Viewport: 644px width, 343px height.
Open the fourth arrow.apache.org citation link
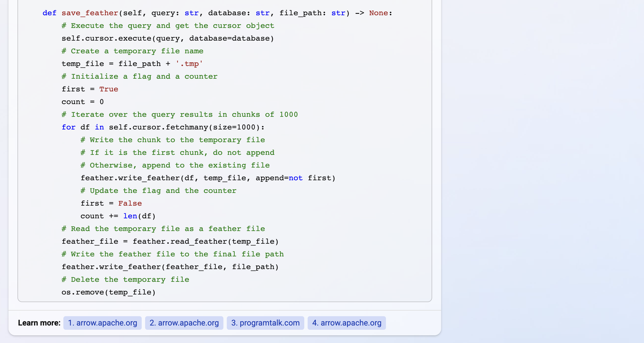pyautogui.click(x=347, y=323)
